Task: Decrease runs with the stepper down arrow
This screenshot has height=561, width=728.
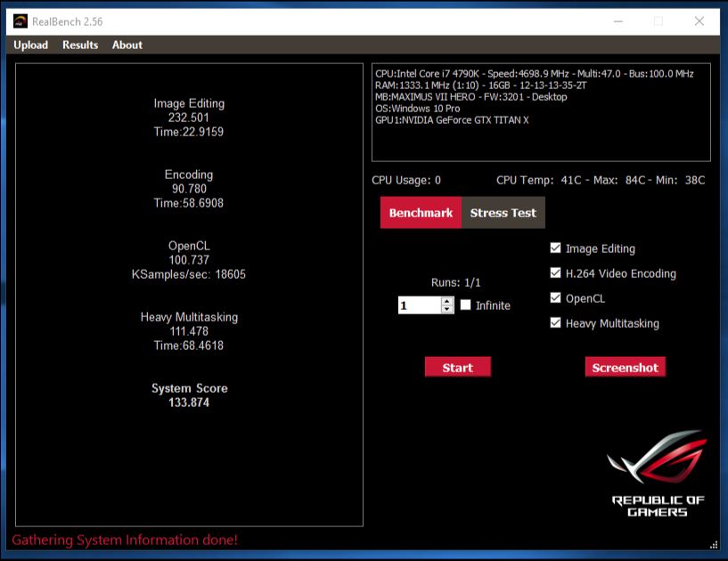Action: (x=447, y=309)
